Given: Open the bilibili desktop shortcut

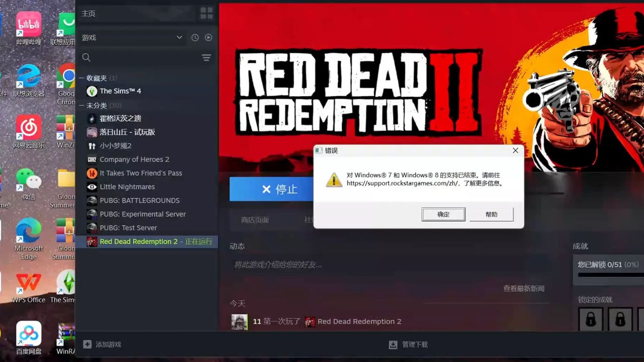Looking at the screenshot, I should pos(29,28).
